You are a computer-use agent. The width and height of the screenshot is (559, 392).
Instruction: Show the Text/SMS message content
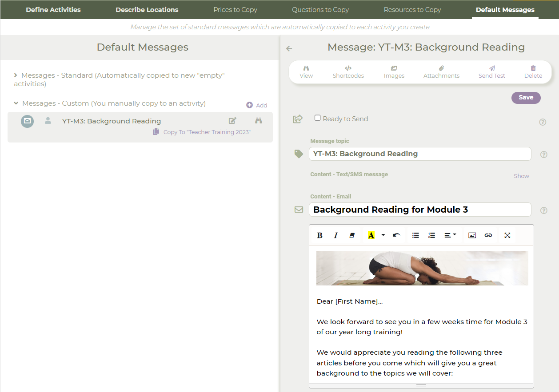point(521,176)
